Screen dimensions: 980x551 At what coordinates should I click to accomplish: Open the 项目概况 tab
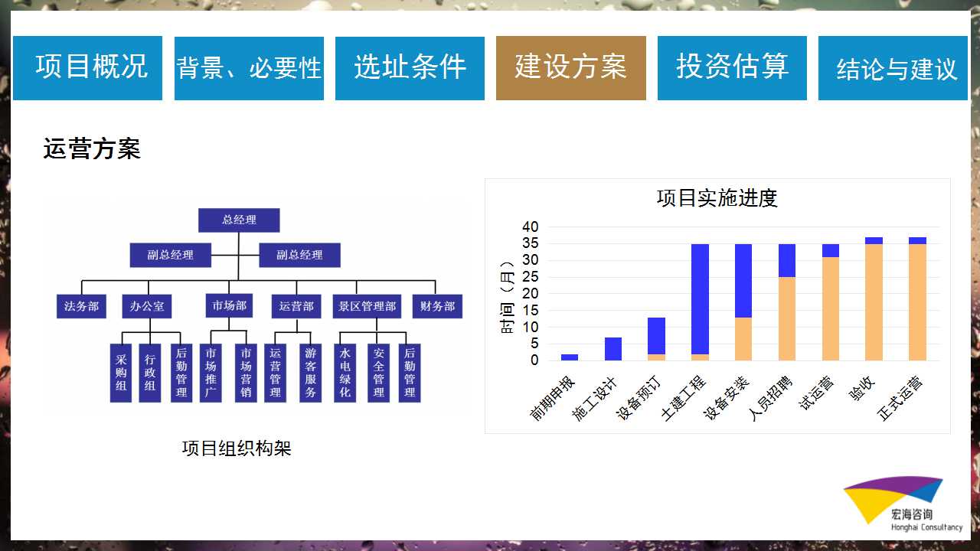pos(87,68)
